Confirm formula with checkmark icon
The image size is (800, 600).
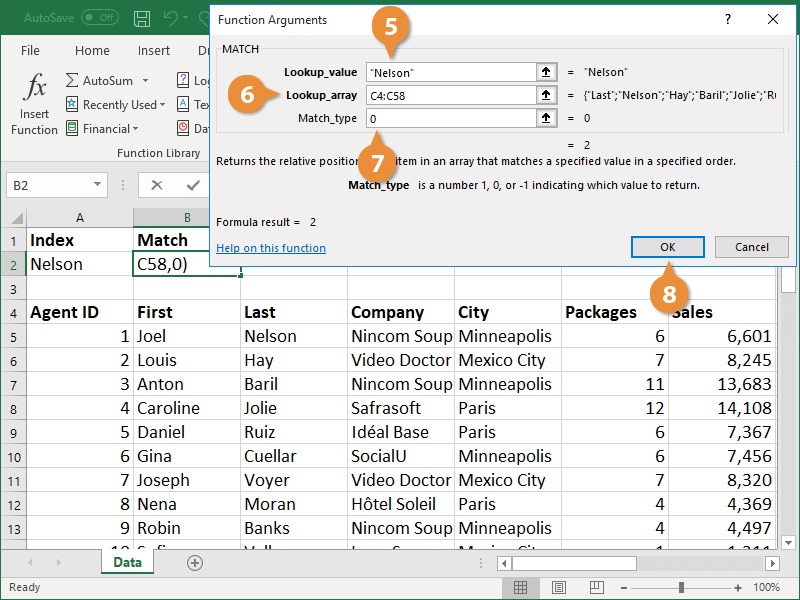(x=193, y=185)
